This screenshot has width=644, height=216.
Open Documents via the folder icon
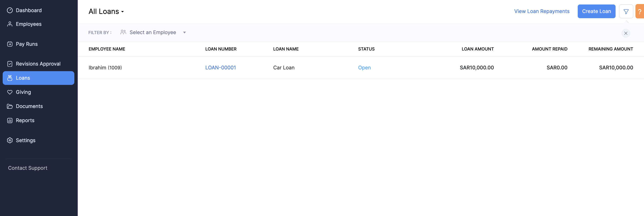(x=9, y=106)
